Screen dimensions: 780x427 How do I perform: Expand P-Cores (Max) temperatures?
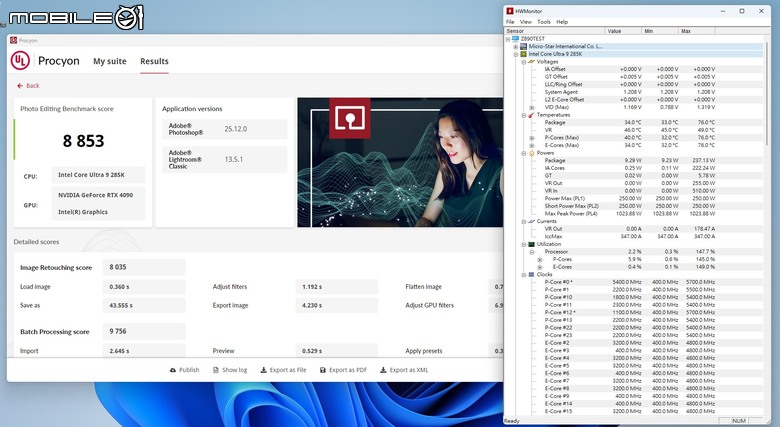pos(532,138)
